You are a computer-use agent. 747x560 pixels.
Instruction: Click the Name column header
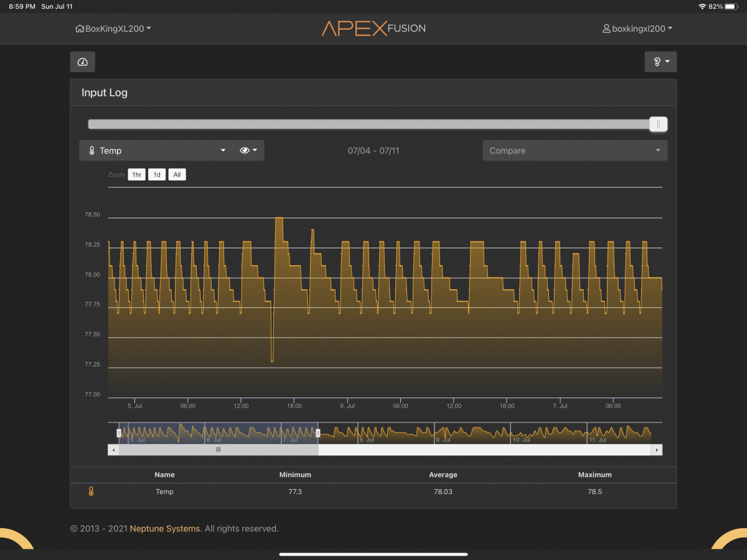pyautogui.click(x=164, y=475)
